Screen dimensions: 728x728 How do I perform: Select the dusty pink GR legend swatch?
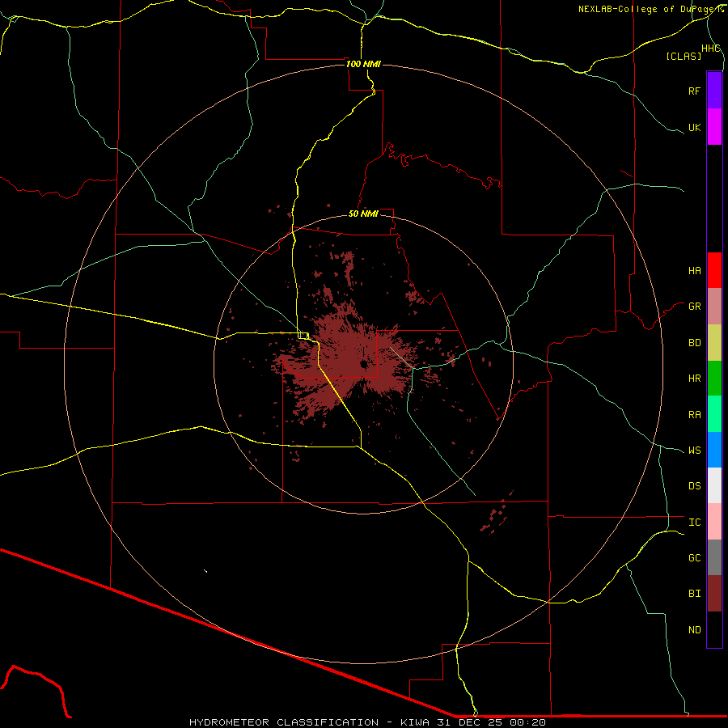click(x=714, y=307)
